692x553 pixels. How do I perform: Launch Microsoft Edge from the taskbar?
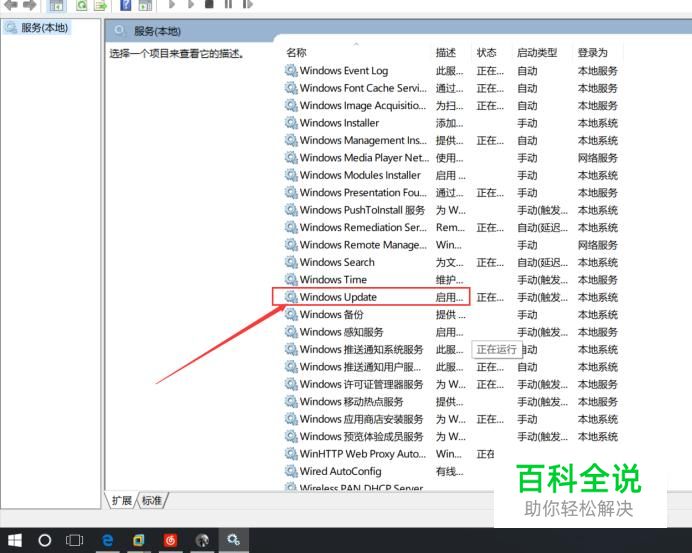(107, 540)
